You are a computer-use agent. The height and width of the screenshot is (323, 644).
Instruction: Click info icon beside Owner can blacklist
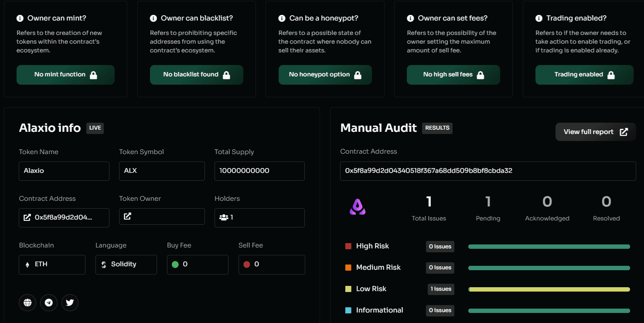(153, 18)
